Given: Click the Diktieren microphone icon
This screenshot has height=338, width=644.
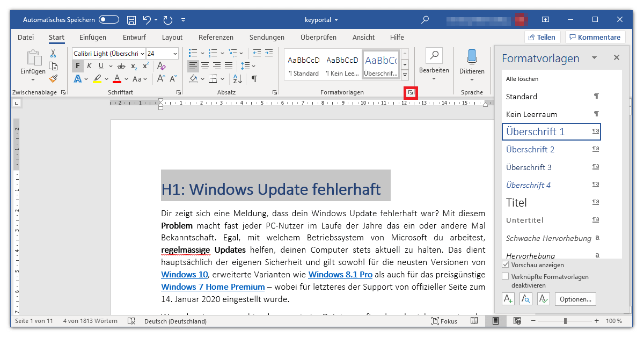Looking at the screenshot, I should pyautogui.click(x=472, y=56).
